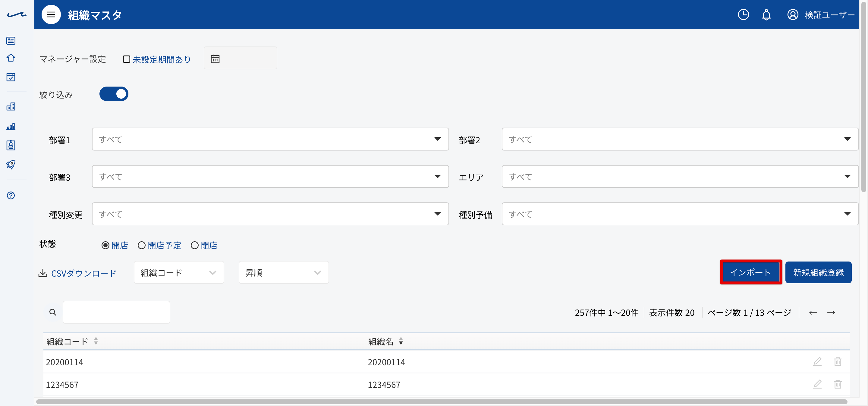This screenshot has height=406, width=868.
Task: Go to next page arrow
Action: [x=831, y=312]
